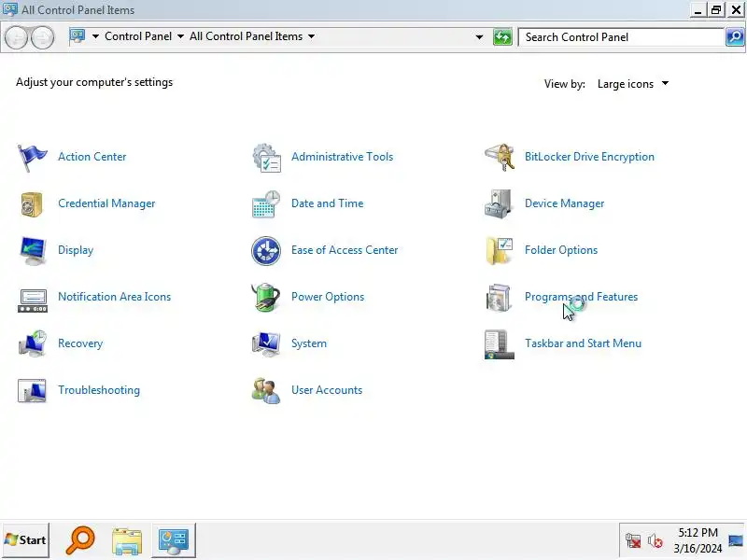The height and width of the screenshot is (560, 747).
Task: Open the Credential Manager link
Action: pyautogui.click(x=106, y=203)
